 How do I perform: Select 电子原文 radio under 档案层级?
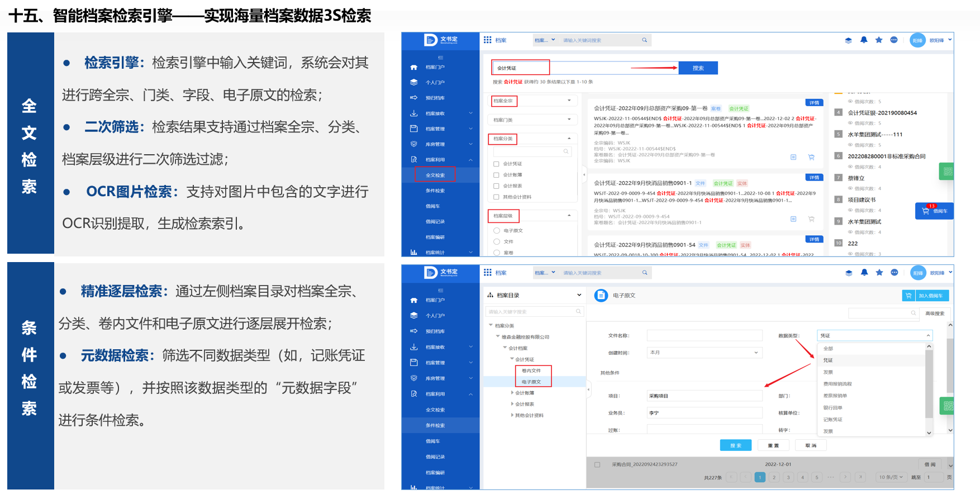(496, 230)
